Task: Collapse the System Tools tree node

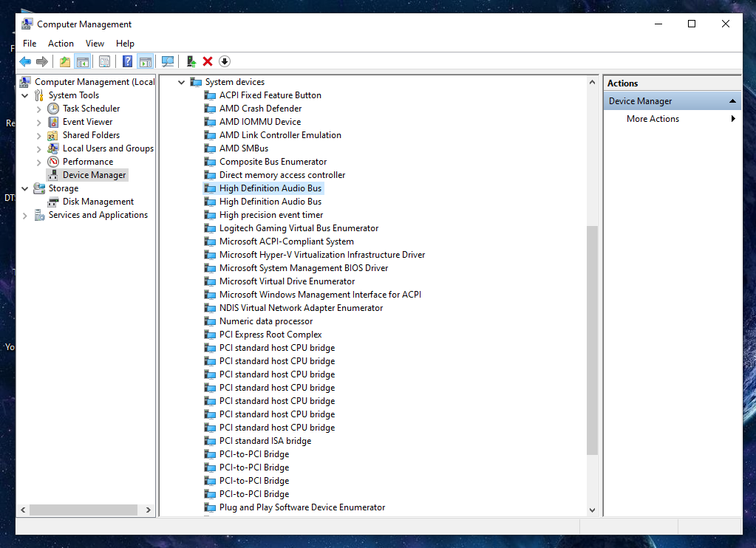Action: tap(24, 95)
